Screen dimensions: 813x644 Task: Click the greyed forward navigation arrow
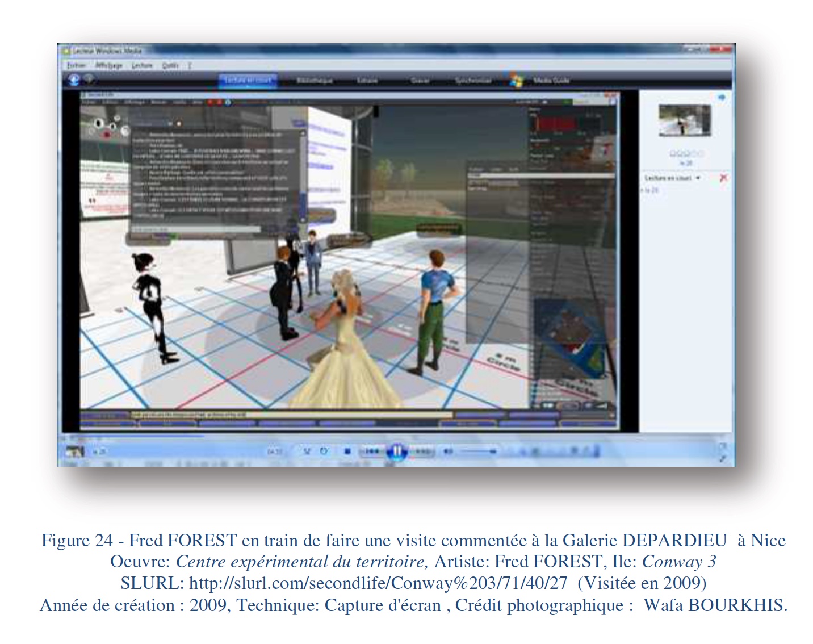point(89,80)
